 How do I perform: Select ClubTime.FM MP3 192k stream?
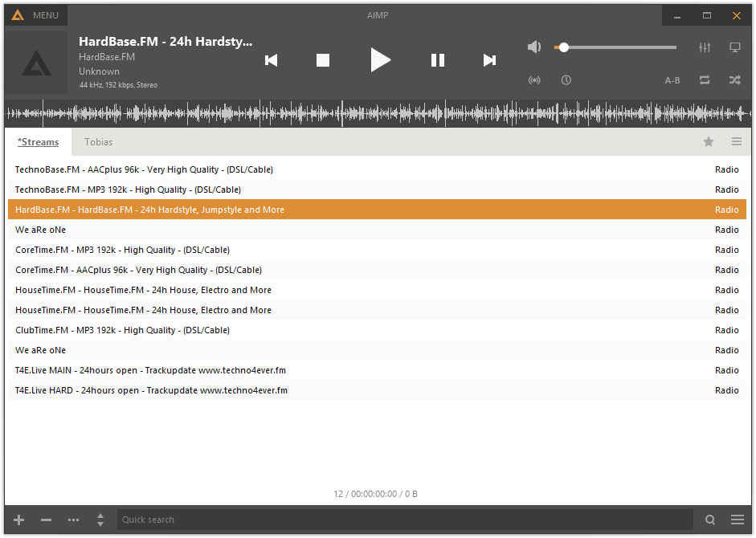(x=377, y=330)
